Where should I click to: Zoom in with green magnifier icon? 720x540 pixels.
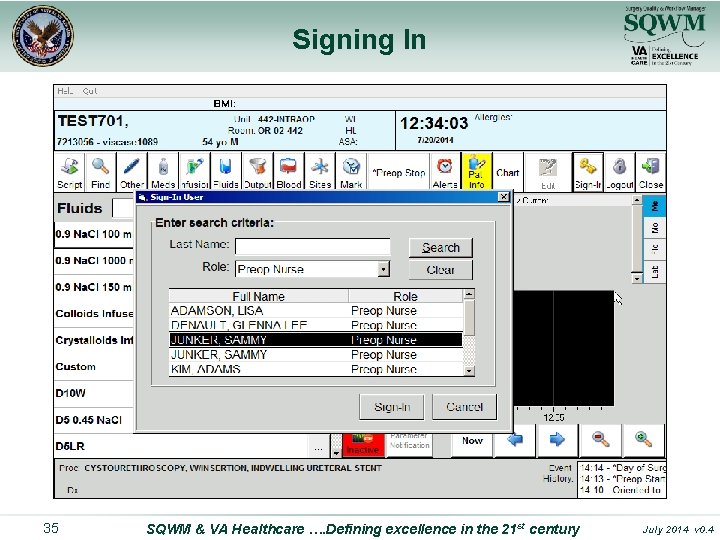[x=643, y=440]
